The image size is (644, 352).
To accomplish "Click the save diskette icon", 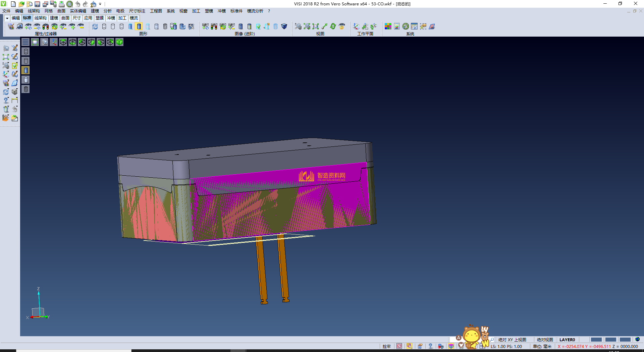I will [x=37, y=4].
